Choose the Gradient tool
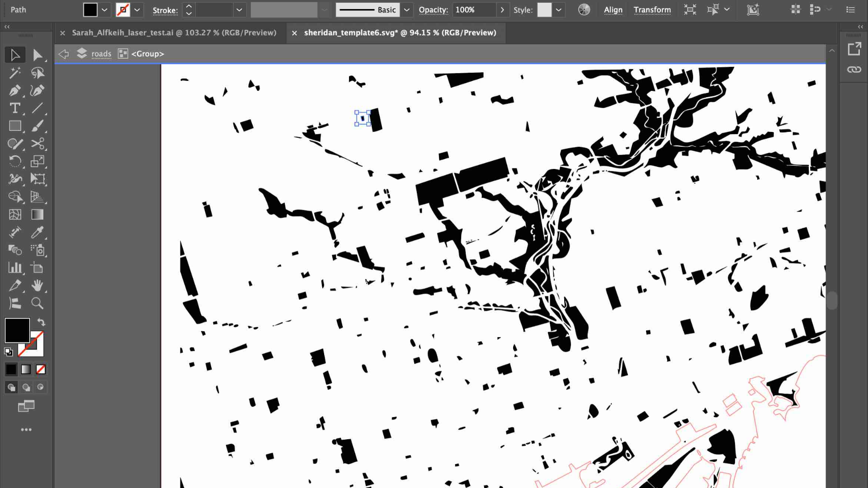Image resolution: width=868 pixels, height=488 pixels. coord(38,215)
